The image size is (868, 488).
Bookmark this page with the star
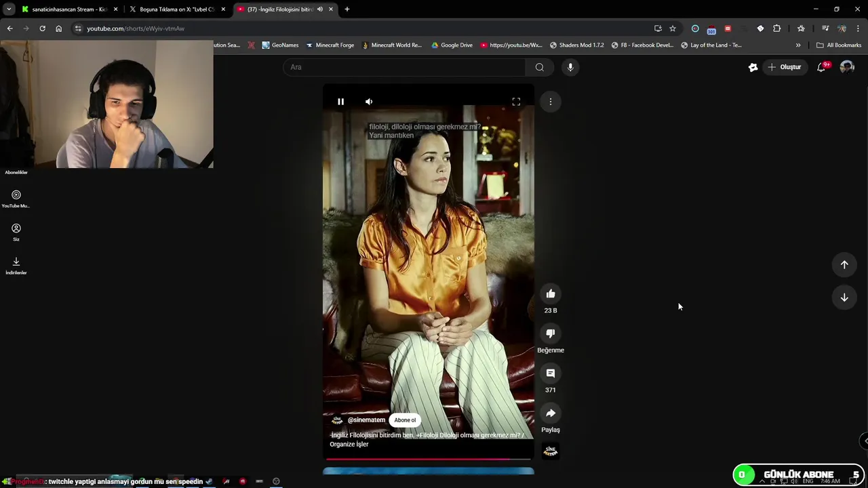673,28
